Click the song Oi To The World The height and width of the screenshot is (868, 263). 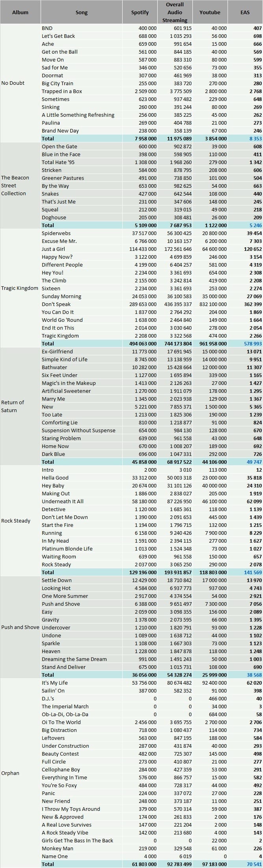(61, 722)
